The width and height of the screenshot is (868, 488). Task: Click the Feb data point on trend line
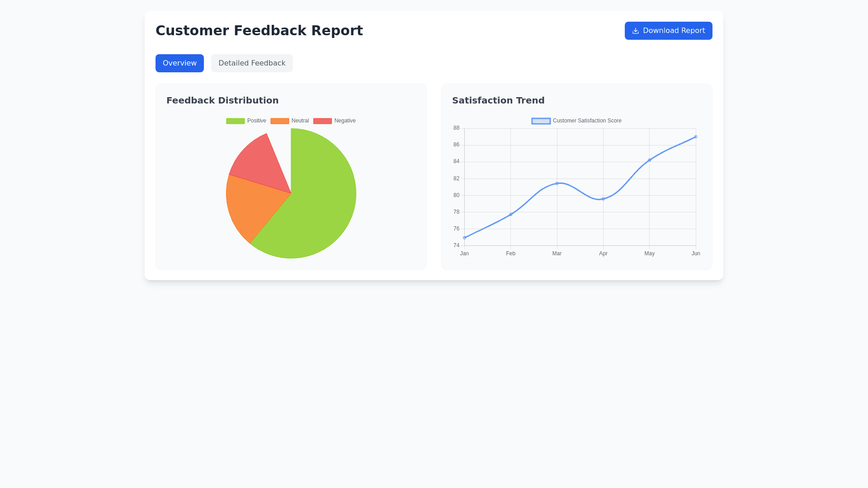pyautogui.click(x=511, y=215)
